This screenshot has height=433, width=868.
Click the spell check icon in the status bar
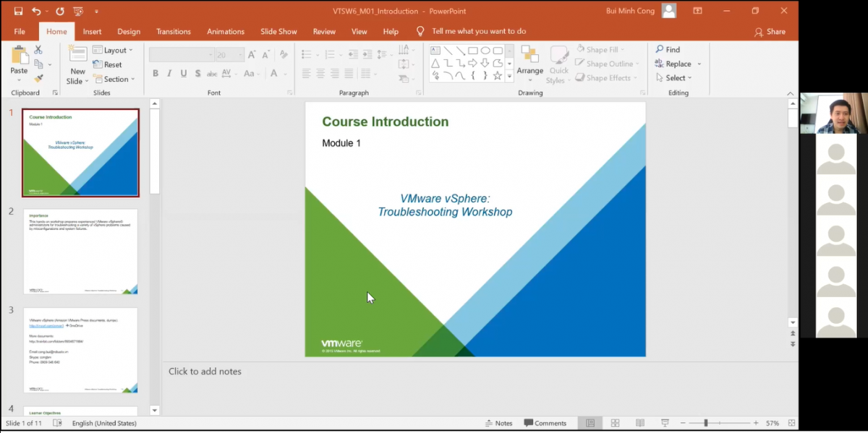[x=58, y=423]
